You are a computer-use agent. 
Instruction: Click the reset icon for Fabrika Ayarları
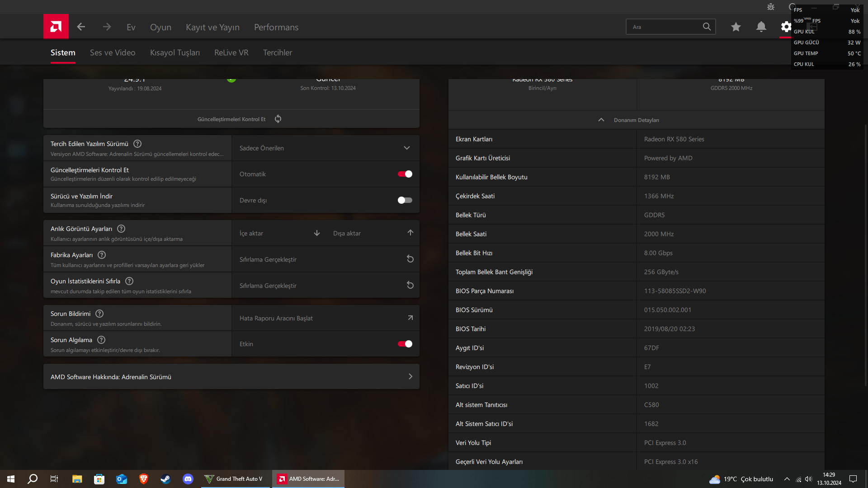pyautogui.click(x=410, y=259)
